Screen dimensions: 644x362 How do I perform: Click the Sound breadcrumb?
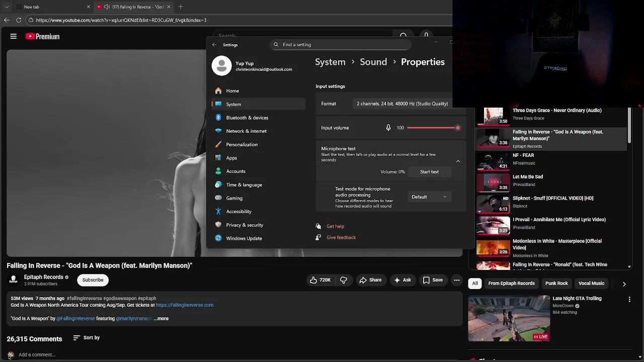tap(373, 62)
